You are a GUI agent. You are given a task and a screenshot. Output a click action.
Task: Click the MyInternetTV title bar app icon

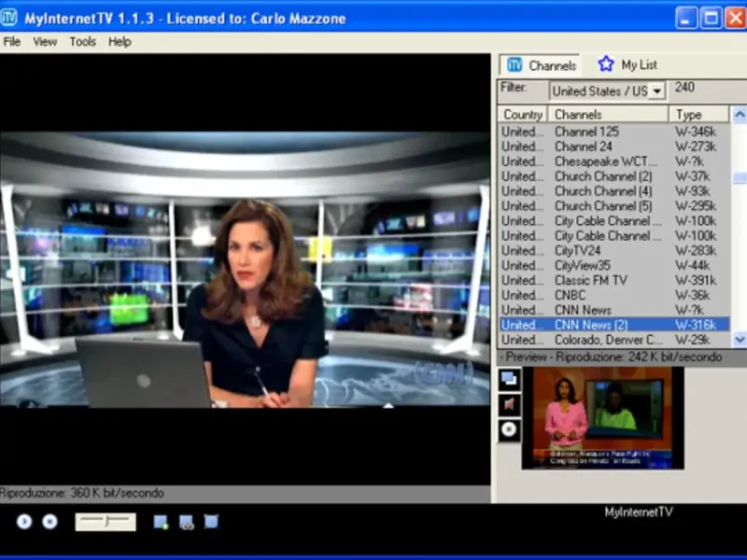[x=9, y=18]
